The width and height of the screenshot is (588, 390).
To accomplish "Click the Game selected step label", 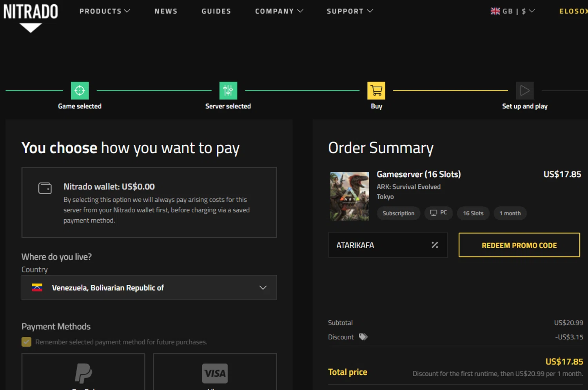I will (x=80, y=106).
